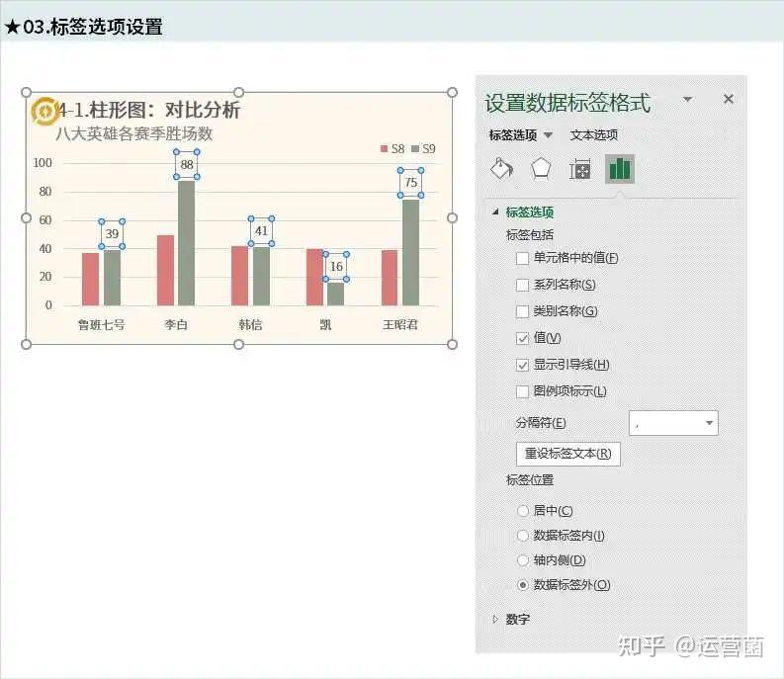
Task: Click the subtitle 八大英雄各赛季胜场数
Action: (134, 133)
